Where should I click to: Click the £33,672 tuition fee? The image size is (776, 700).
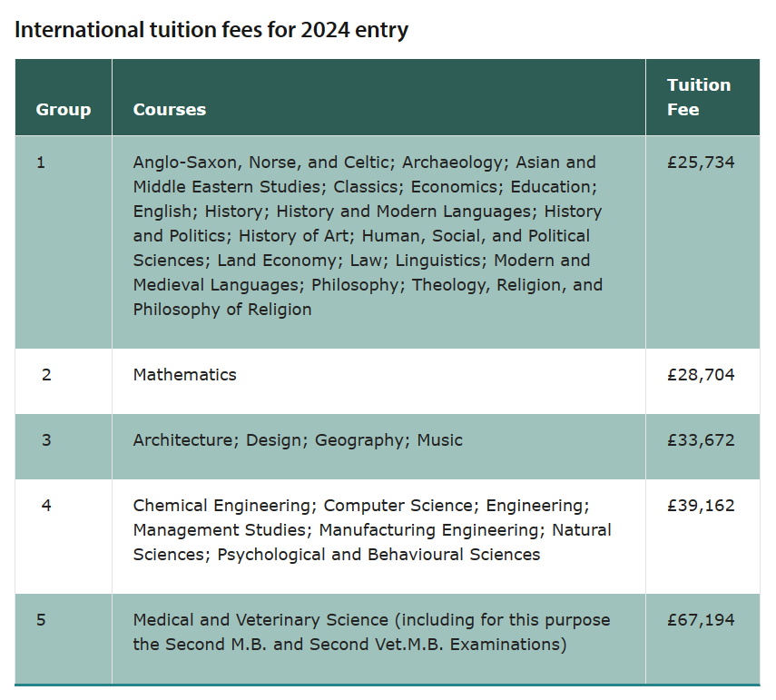coord(701,440)
